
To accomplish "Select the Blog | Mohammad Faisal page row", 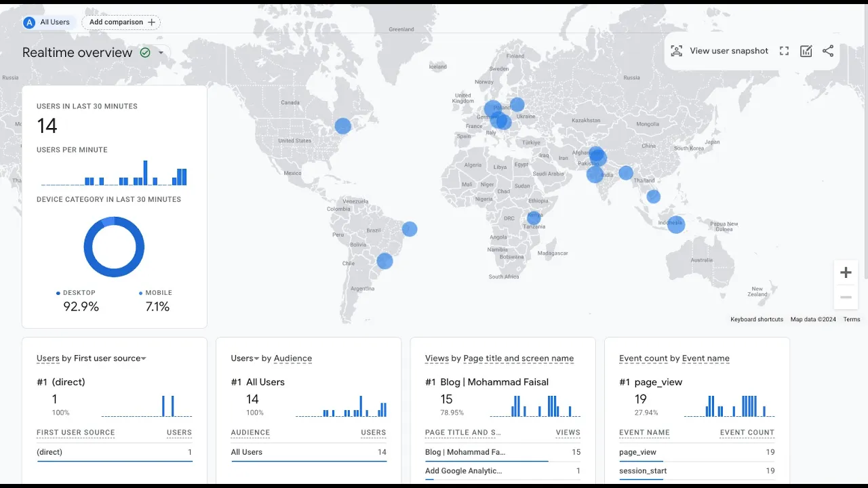I will pos(465,452).
